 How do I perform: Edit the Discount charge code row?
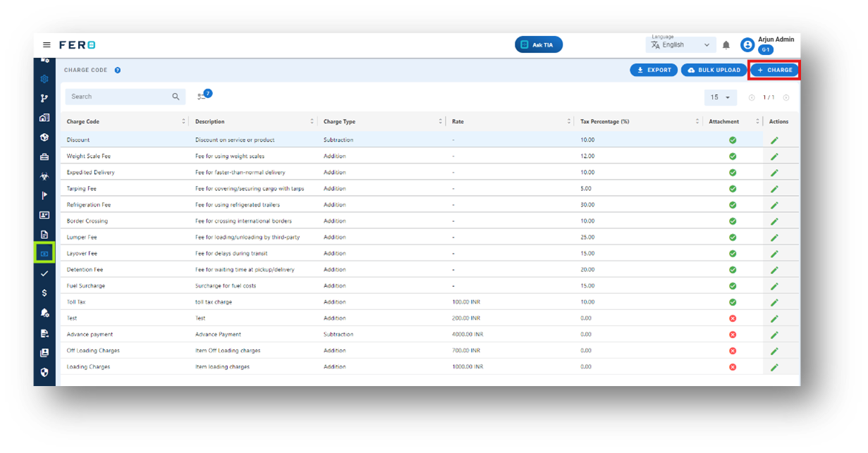click(775, 140)
